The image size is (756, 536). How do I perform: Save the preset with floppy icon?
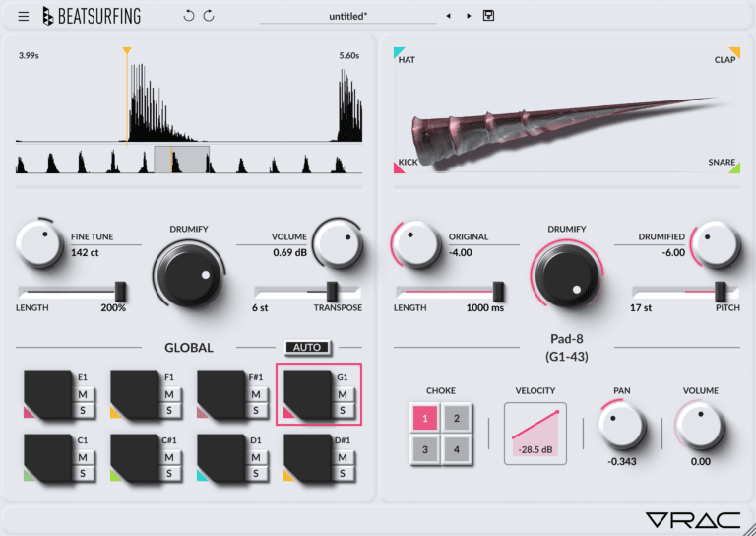click(x=488, y=16)
